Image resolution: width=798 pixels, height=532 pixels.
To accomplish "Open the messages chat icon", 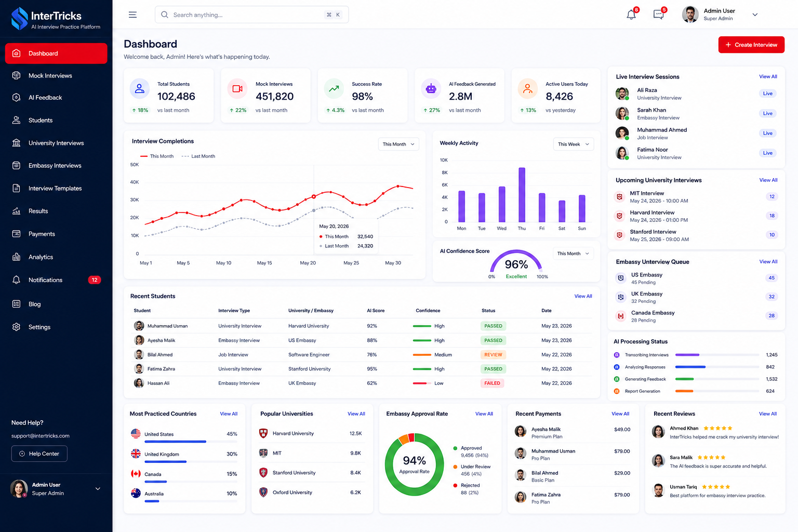I will click(659, 15).
